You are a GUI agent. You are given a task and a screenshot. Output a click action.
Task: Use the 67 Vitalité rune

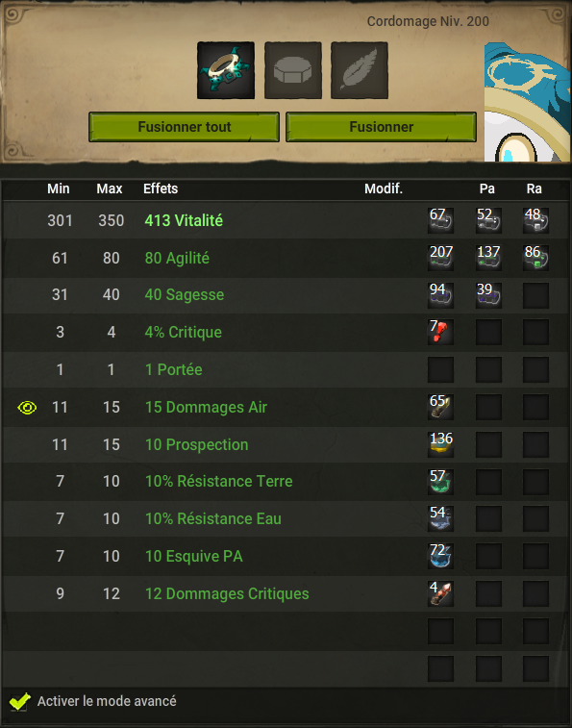440,220
